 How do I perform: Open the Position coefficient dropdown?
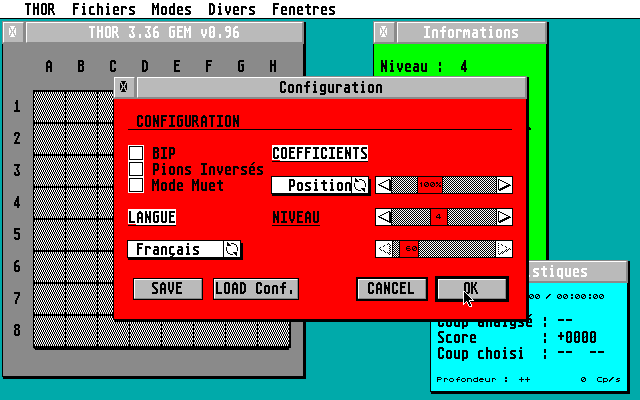(312, 185)
